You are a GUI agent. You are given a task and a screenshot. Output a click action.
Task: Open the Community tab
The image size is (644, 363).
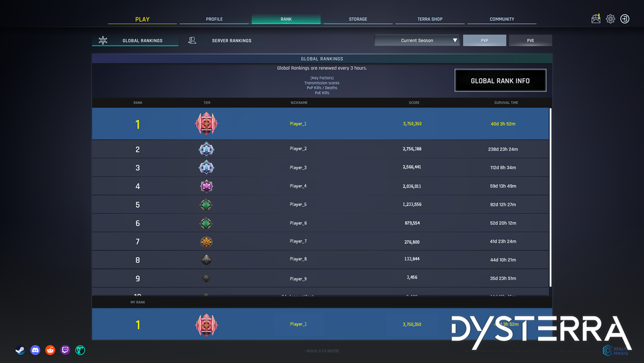coord(502,19)
